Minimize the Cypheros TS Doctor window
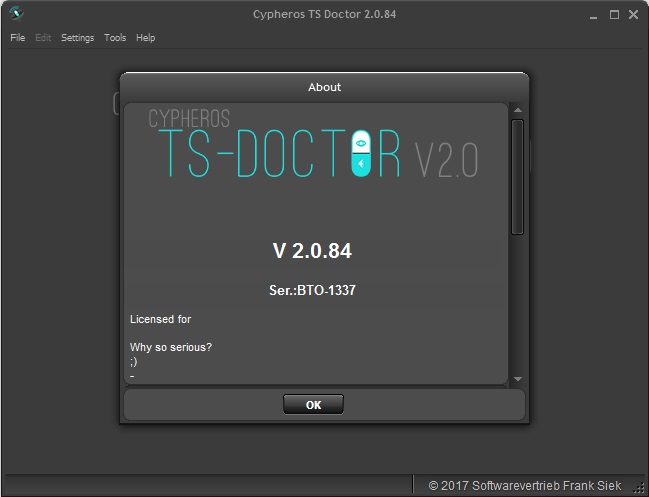649x497 pixels. [x=592, y=14]
